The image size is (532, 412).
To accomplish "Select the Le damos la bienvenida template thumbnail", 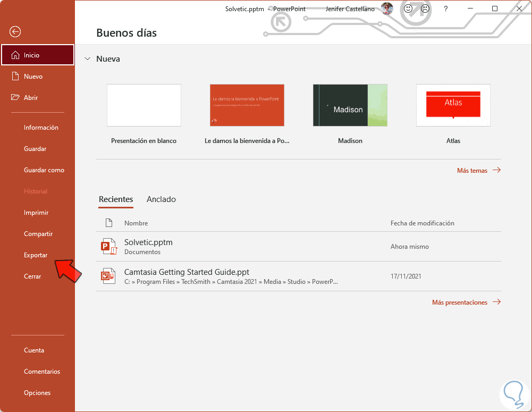I will (247, 105).
